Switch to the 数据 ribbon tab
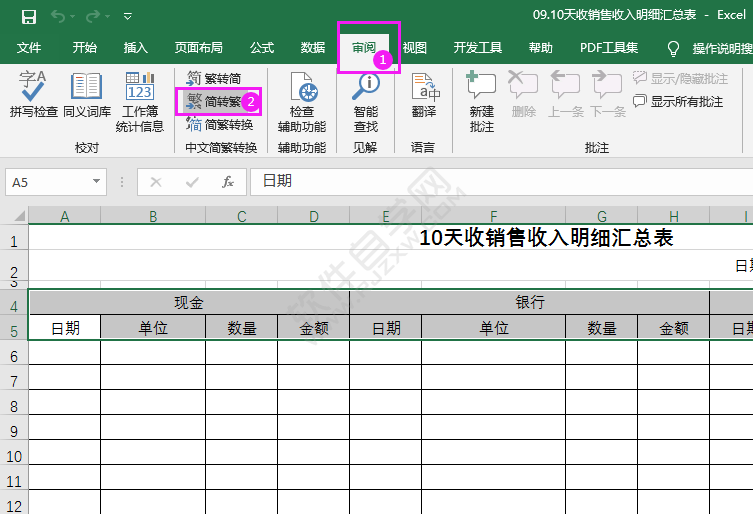The width and height of the screenshot is (753, 514). pyautogui.click(x=313, y=48)
